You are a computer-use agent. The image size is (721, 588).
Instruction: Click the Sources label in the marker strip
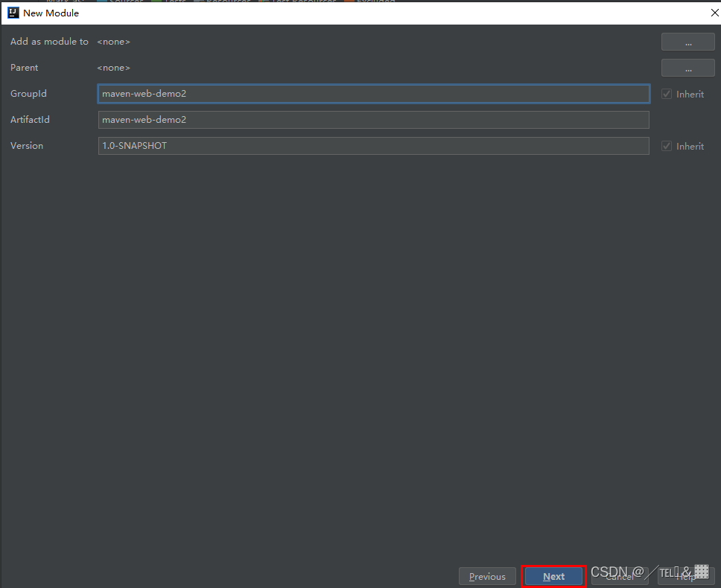point(128,1)
